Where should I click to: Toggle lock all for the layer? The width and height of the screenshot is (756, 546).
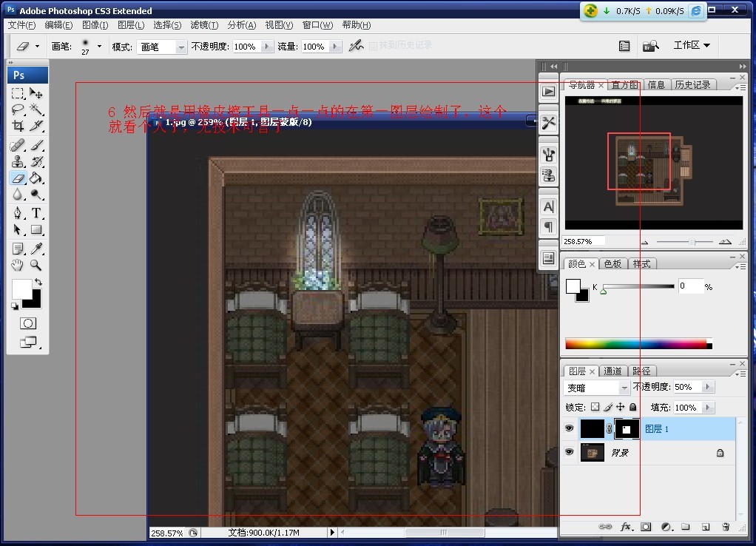coord(633,407)
